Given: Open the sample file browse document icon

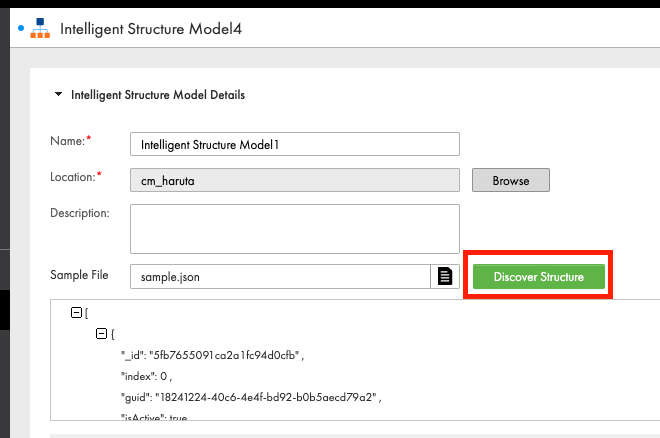Looking at the screenshot, I should coord(445,276).
